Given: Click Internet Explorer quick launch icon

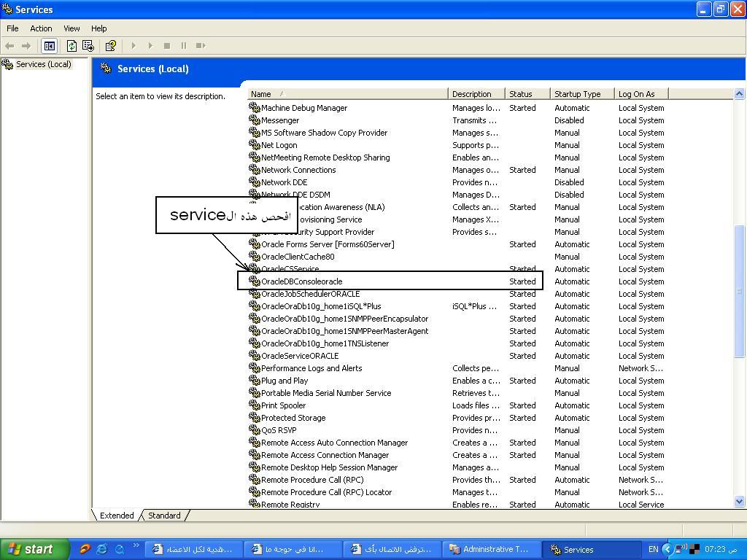Looking at the screenshot, I should (102, 549).
